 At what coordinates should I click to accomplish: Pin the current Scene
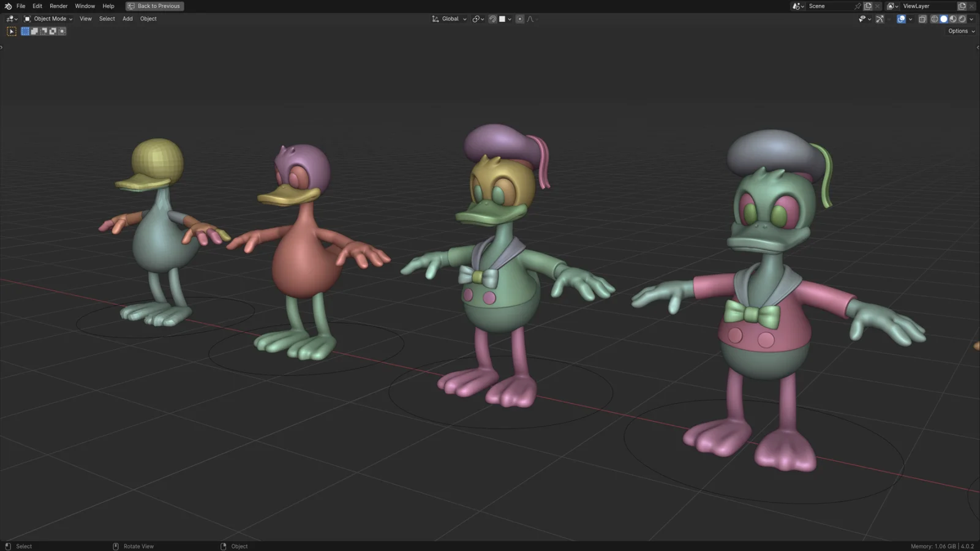click(x=858, y=6)
